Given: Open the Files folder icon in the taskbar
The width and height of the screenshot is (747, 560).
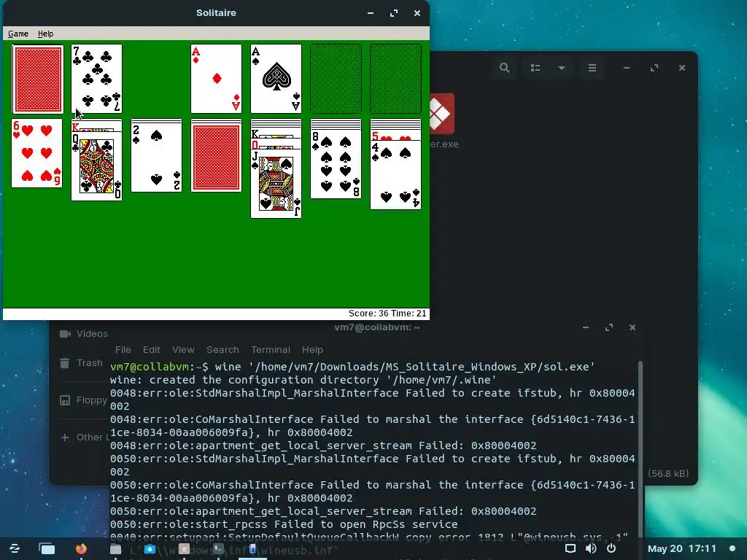Looking at the screenshot, I should tap(116, 548).
